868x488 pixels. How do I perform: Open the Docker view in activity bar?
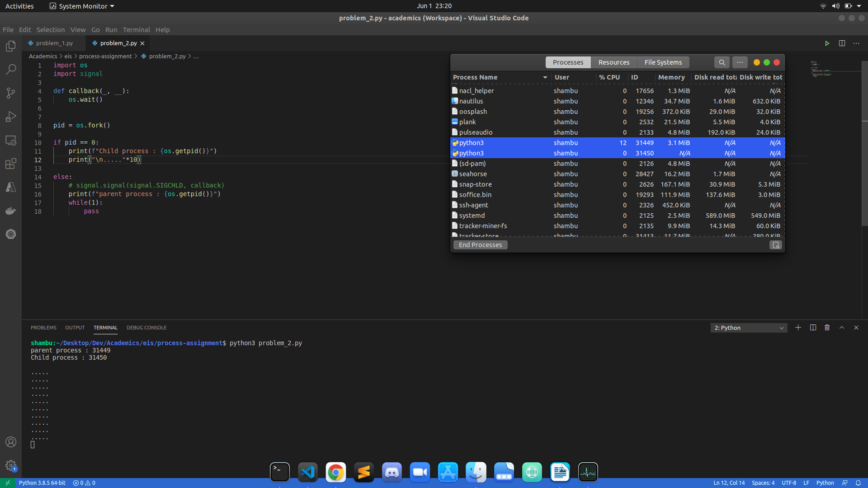pos(11,211)
